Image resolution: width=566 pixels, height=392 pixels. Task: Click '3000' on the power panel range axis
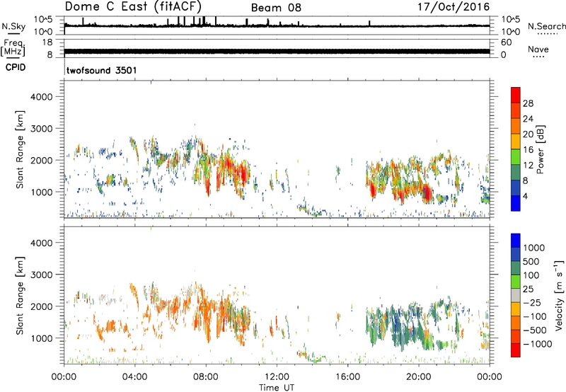pyautogui.click(x=41, y=129)
